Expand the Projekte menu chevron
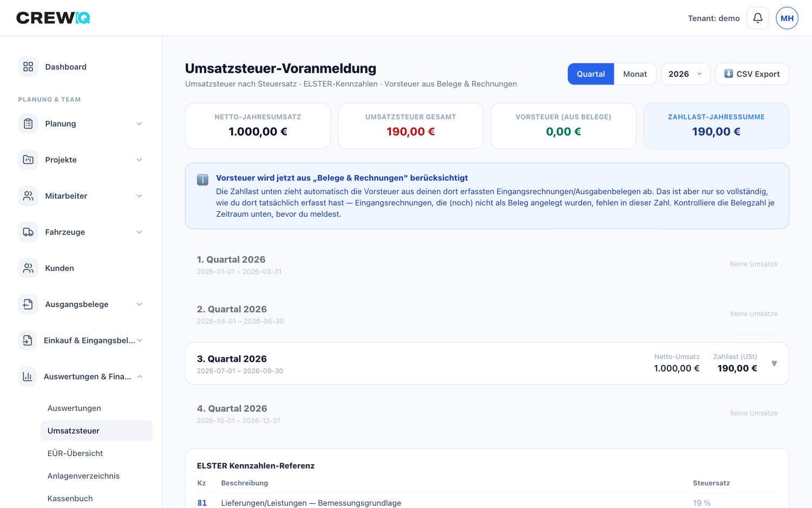Image resolution: width=812 pixels, height=508 pixels. (x=139, y=160)
